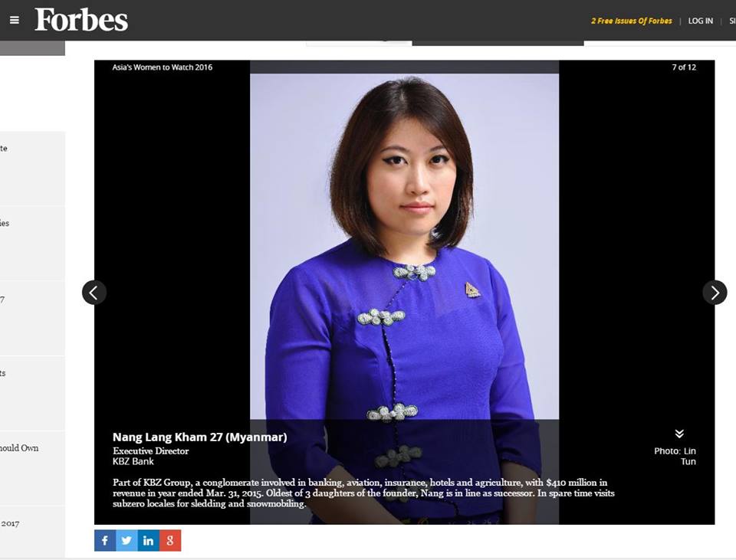Open the Asia's Women to Watch 2016 title
Screen dimensions: 736x560
[163, 67]
